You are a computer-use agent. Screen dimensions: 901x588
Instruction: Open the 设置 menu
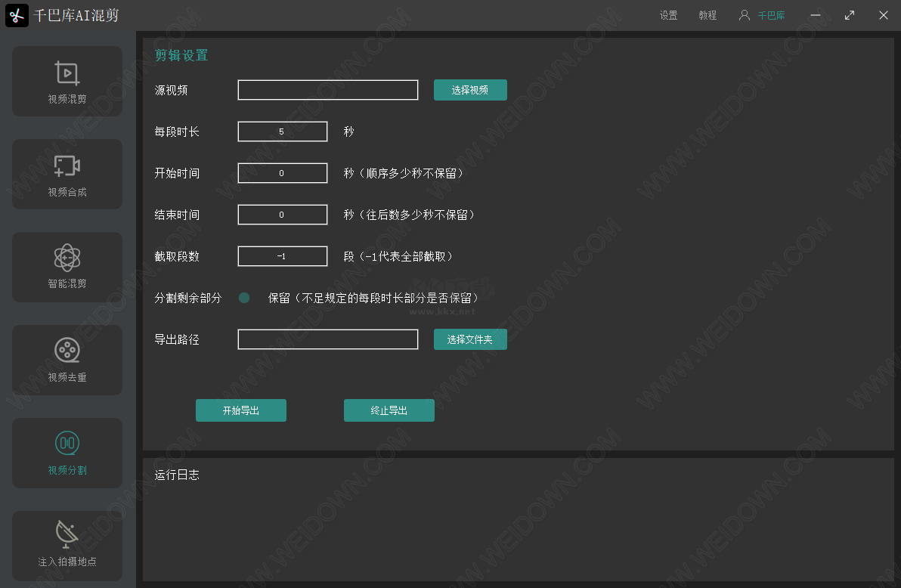[668, 15]
